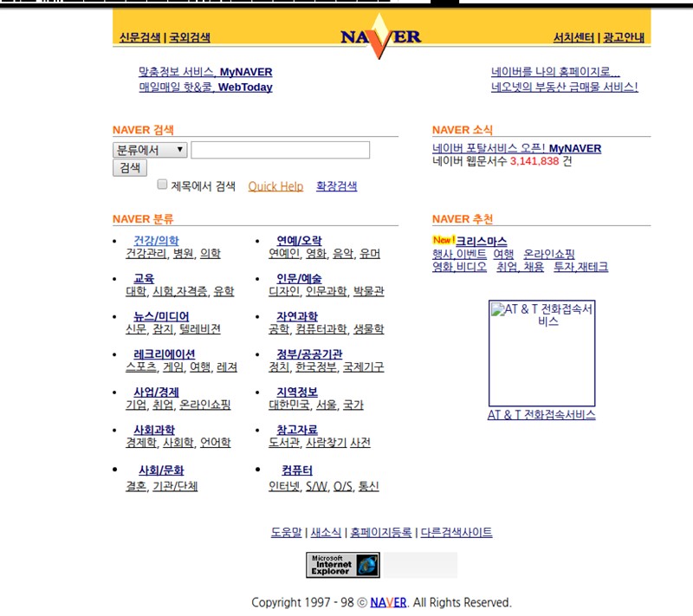Open the 컴퓨터 category
Image resolution: width=693 pixels, height=616 pixels.
click(297, 470)
